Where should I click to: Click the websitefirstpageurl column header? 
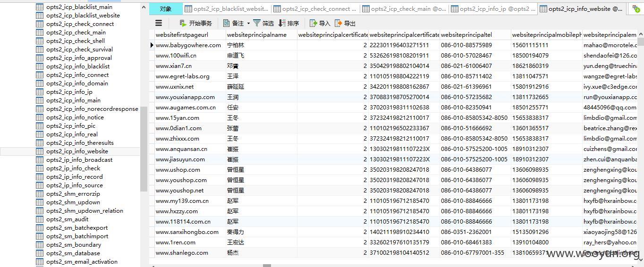190,34
